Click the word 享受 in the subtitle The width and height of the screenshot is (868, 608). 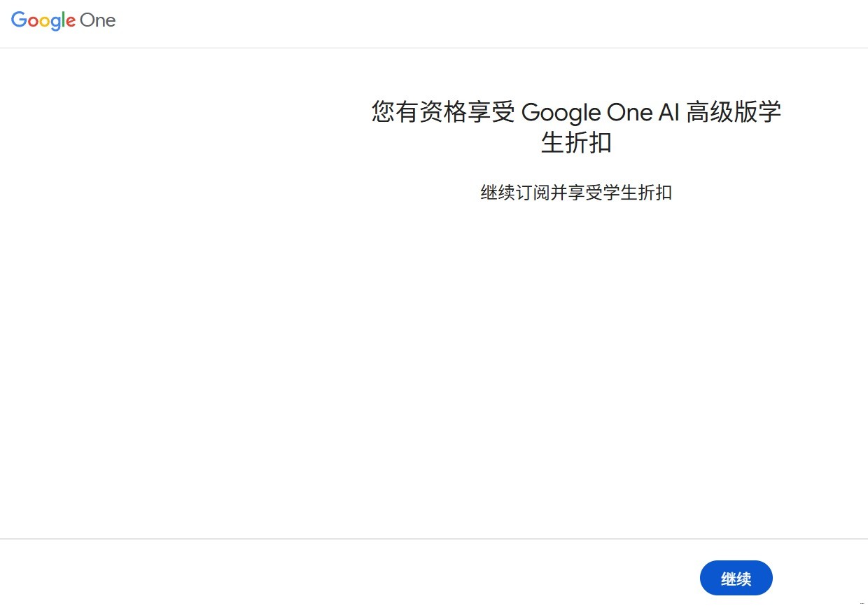(x=584, y=193)
